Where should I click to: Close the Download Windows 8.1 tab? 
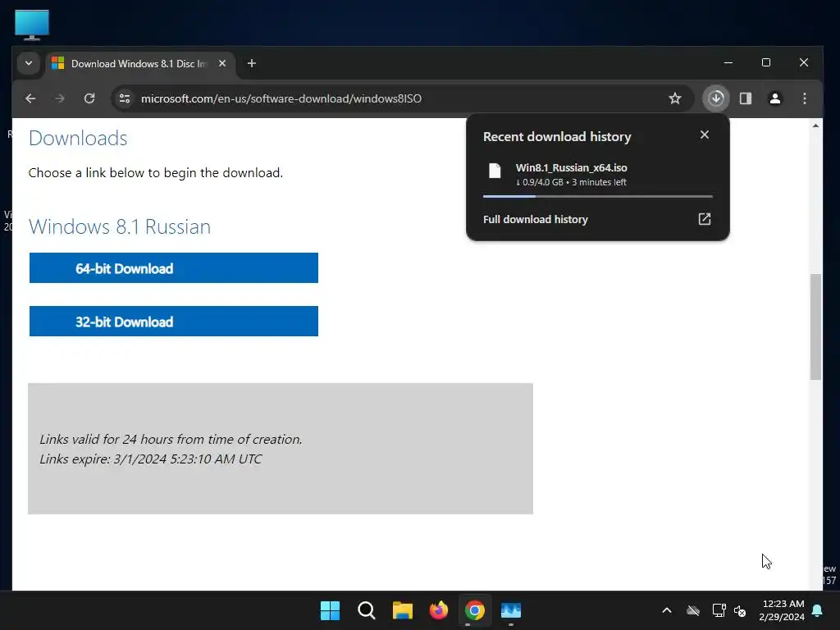pos(222,64)
